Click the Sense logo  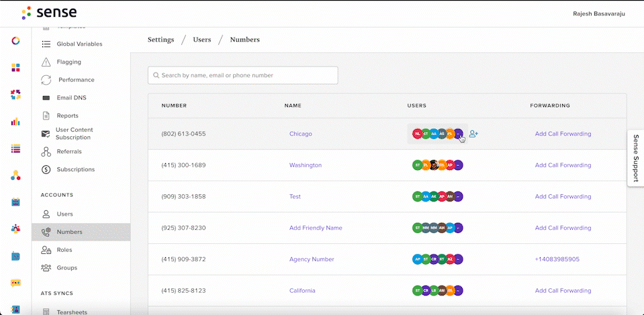(49, 13)
